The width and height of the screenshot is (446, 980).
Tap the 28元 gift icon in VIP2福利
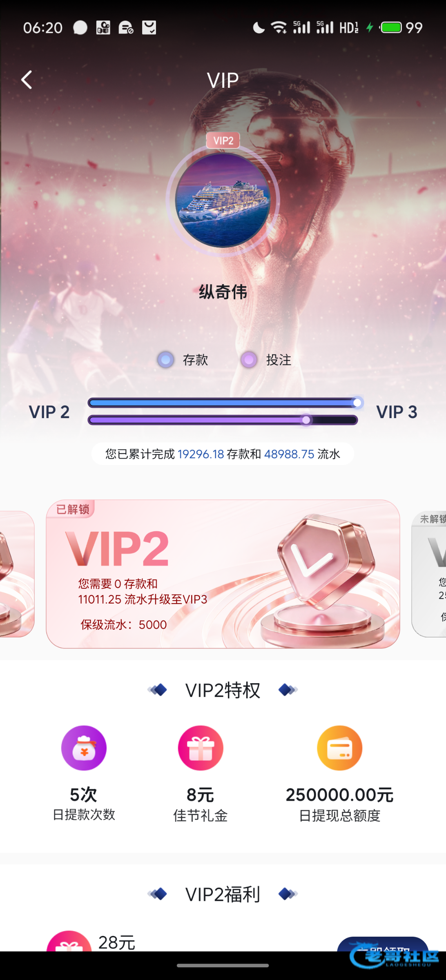[x=69, y=941]
